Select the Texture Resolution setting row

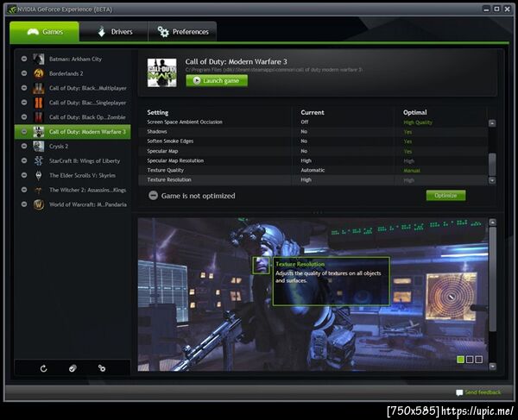[313, 179]
